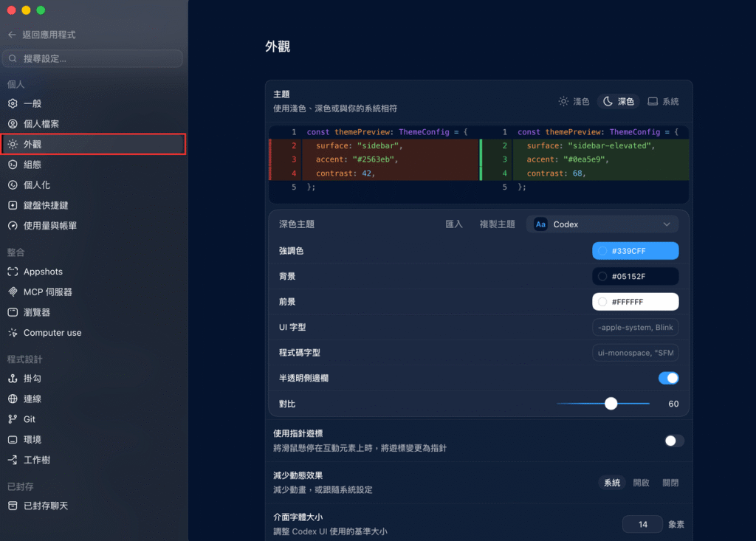756x541 pixels.
Task: Set 減少動態效果 to 系統
Action: click(x=612, y=483)
